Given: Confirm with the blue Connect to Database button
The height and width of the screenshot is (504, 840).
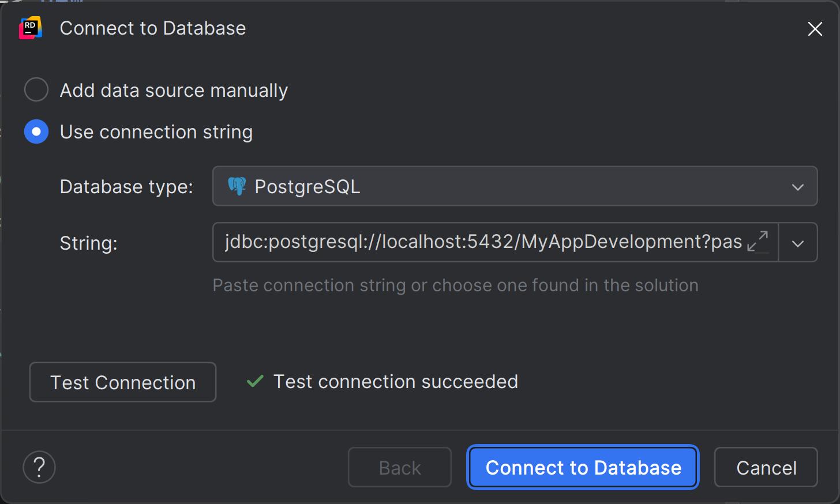Looking at the screenshot, I should click(x=583, y=468).
